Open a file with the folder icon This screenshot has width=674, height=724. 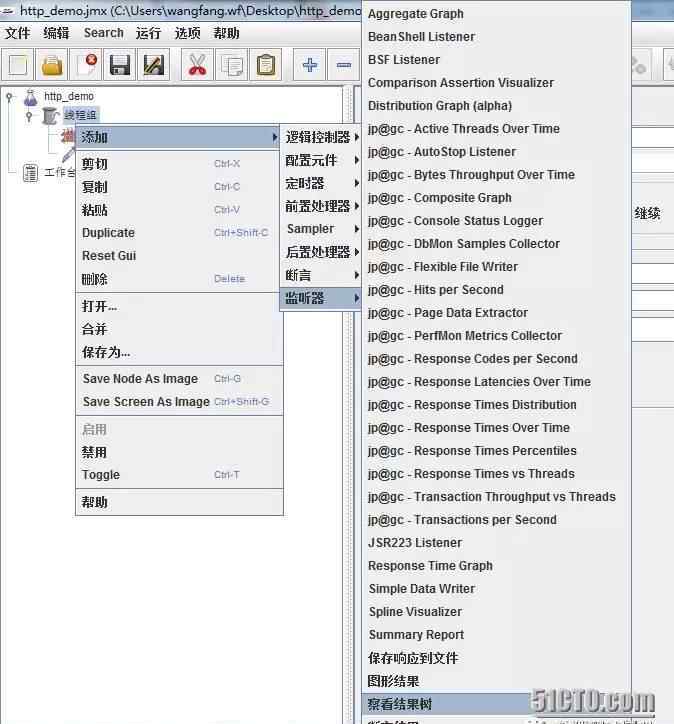coord(52,65)
